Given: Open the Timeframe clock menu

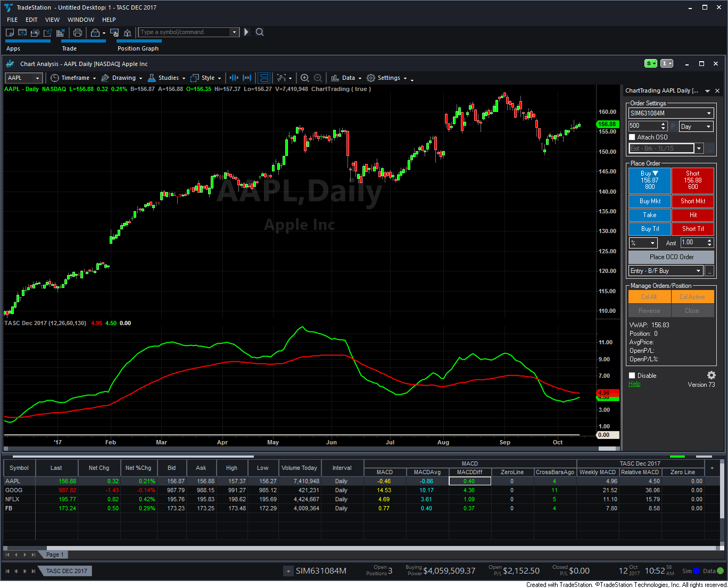Looking at the screenshot, I should 73,78.
